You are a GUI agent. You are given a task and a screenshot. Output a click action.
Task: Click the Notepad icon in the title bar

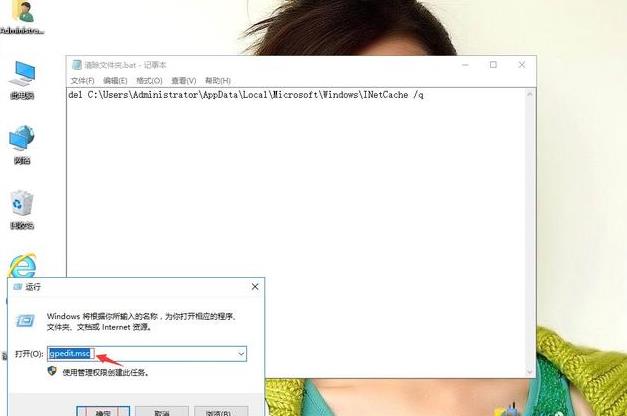[x=75, y=65]
